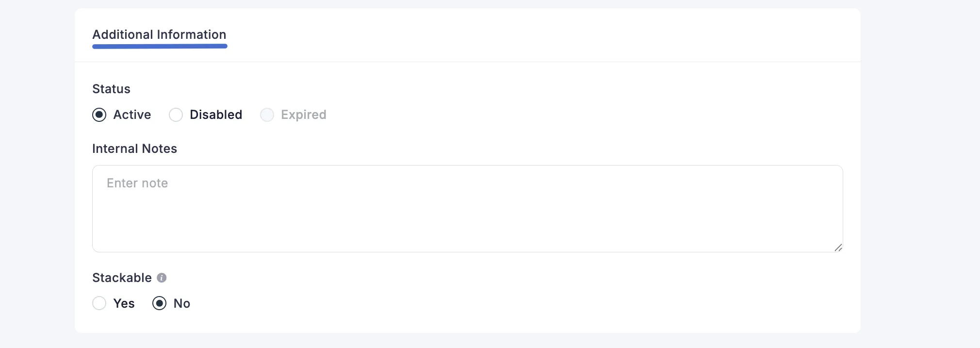Choose the Expired status option
This screenshot has height=348, width=980.
pyautogui.click(x=267, y=115)
